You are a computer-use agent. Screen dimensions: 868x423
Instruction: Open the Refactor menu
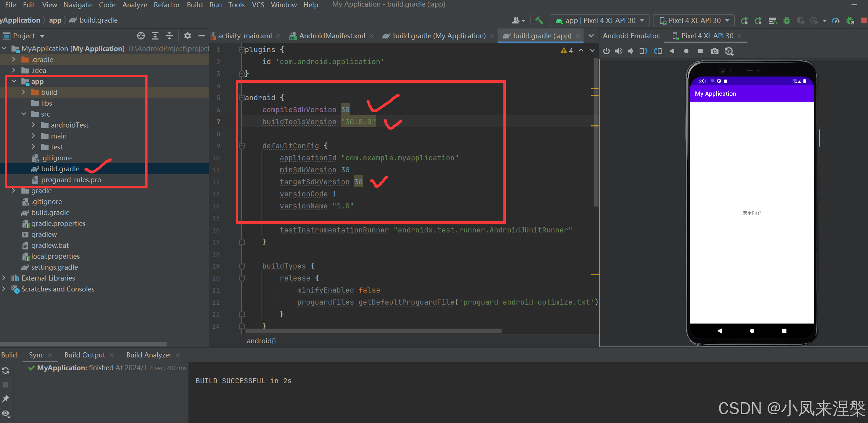click(x=166, y=5)
